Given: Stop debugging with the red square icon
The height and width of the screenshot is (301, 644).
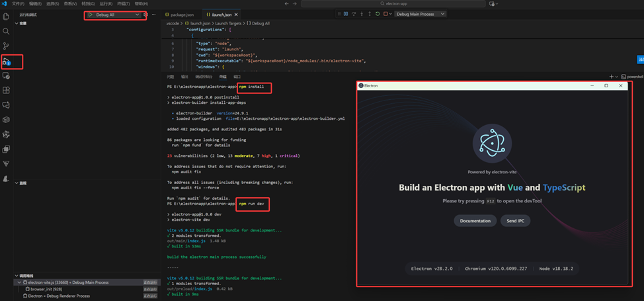Looking at the screenshot, I should click(385, 14).
